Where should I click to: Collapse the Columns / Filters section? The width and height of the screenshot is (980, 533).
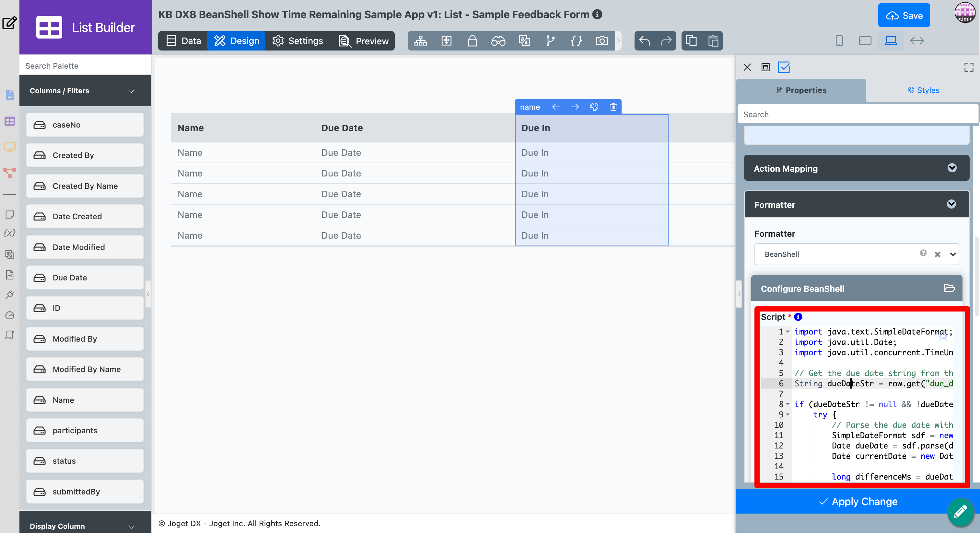click(131, 91)
